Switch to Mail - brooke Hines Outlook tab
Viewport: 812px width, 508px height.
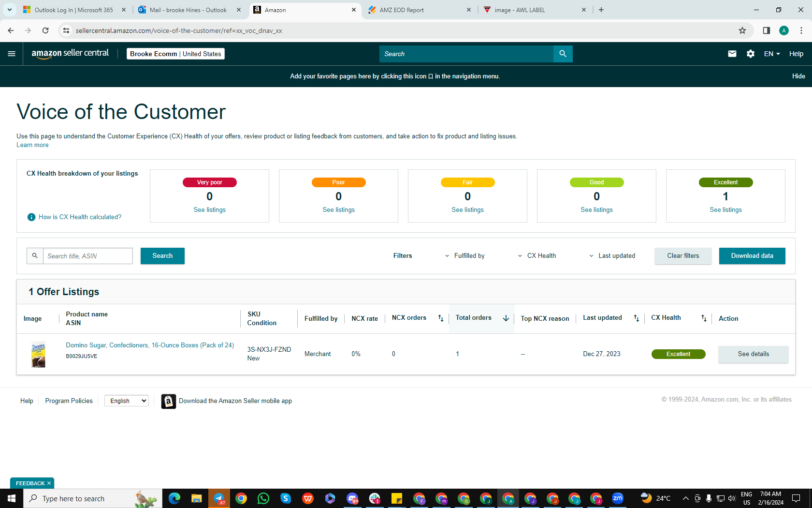pyautogui.click(x=184, y=10)
